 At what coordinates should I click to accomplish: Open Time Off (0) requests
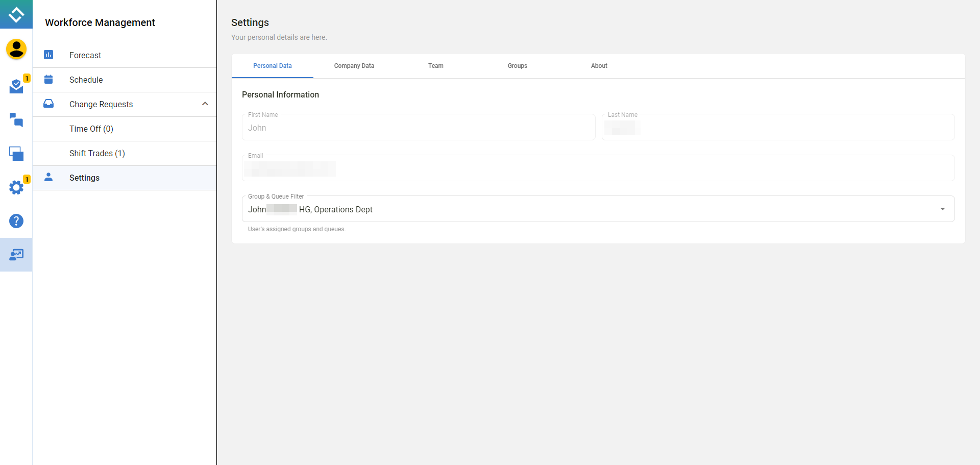[x=91, y=129]
